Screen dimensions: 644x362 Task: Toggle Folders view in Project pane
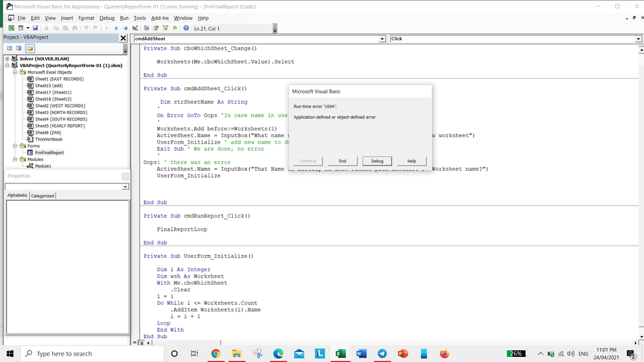[30, 48]
